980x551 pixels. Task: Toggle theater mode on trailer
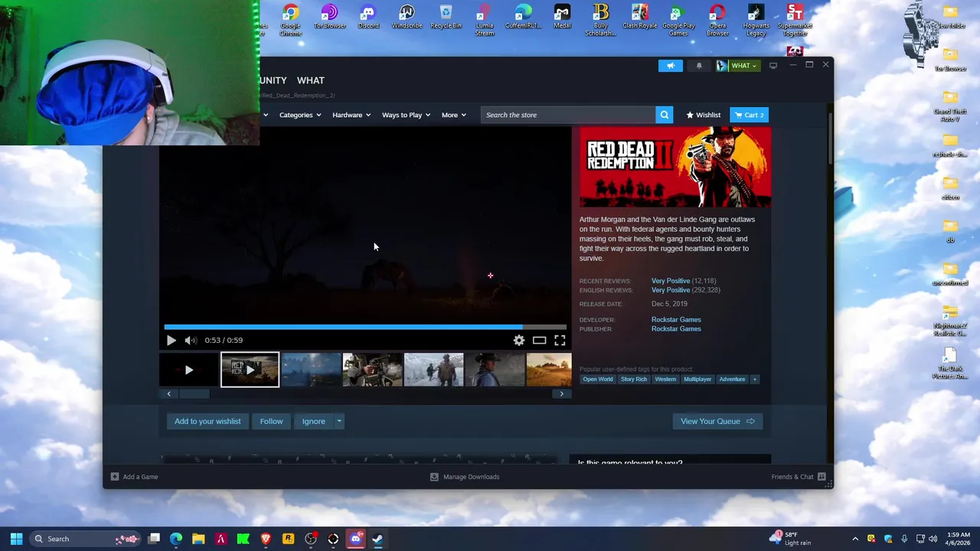pos(540,341)
